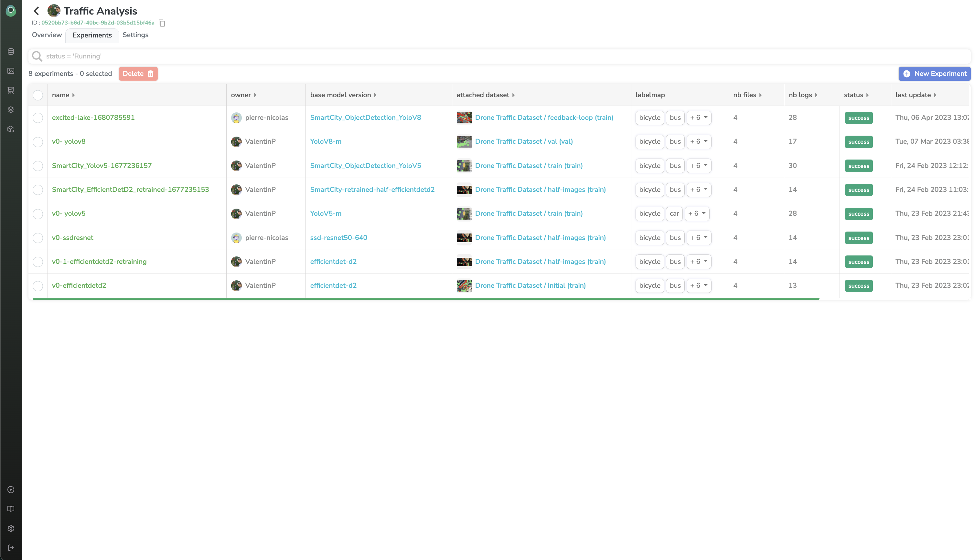Screen dimensions: 975x560
Task: Sort by the status column arrow
Action: pos(867,95)
